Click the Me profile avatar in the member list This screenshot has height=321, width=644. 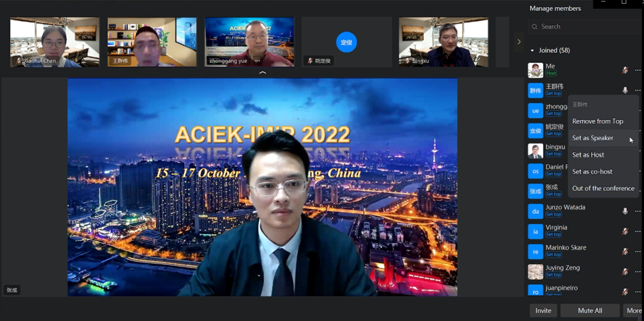point(536,70)
